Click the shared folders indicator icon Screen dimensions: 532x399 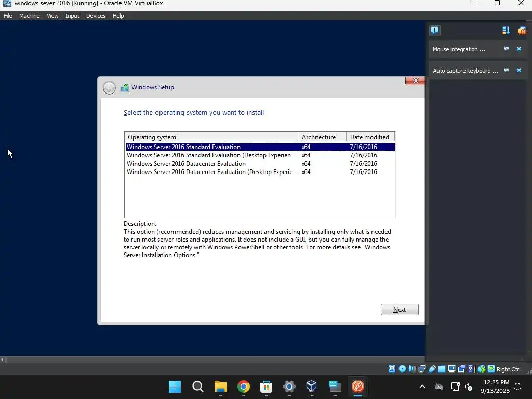442,369
